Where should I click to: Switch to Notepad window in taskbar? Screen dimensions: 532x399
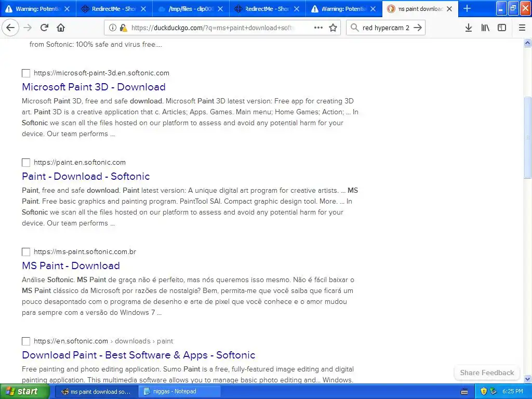(x=179, y=392)
